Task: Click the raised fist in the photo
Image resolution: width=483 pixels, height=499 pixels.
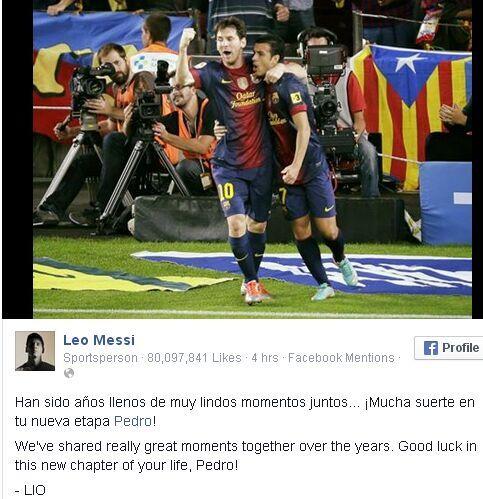Action: coord(187,37)
